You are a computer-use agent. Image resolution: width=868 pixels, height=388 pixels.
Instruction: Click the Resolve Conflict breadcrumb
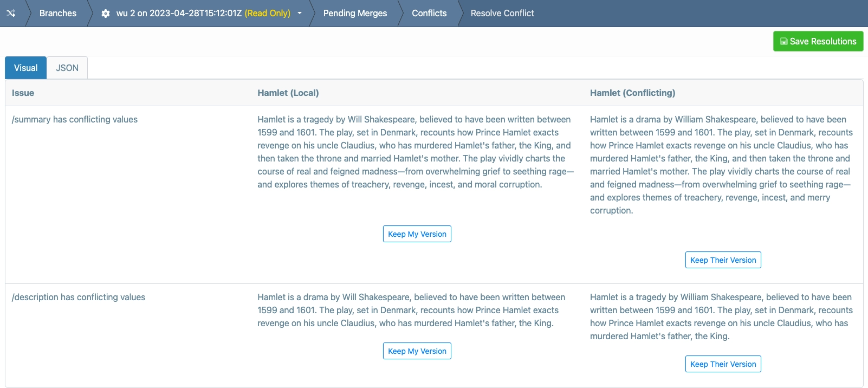point(502,13)
